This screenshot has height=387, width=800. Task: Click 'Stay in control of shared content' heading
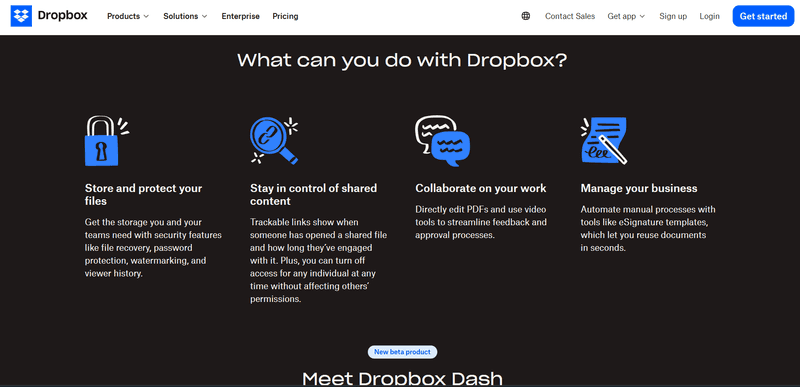point(313,195)
